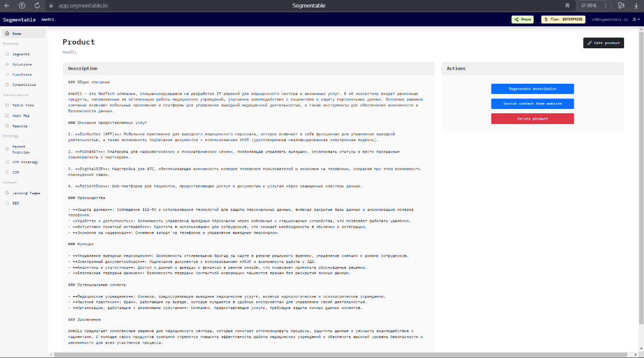Click the PatientDoc list item text
This screenshot has height=358, width=644.
(x=215, y=186)
